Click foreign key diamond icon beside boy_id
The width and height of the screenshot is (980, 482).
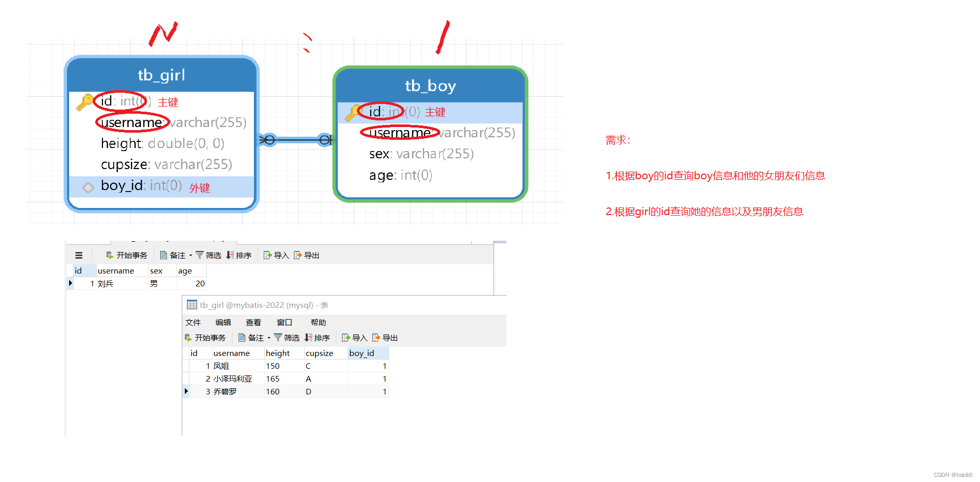tap(88, 187)
